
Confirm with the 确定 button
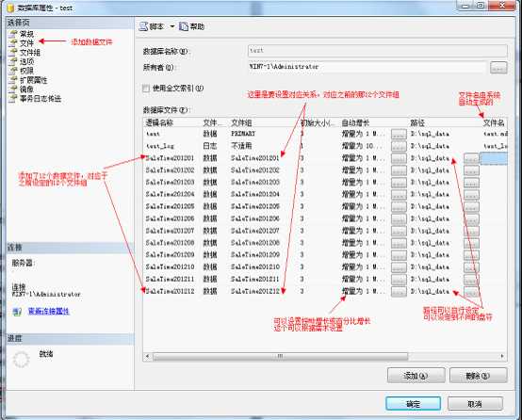(x=413, y=404)
